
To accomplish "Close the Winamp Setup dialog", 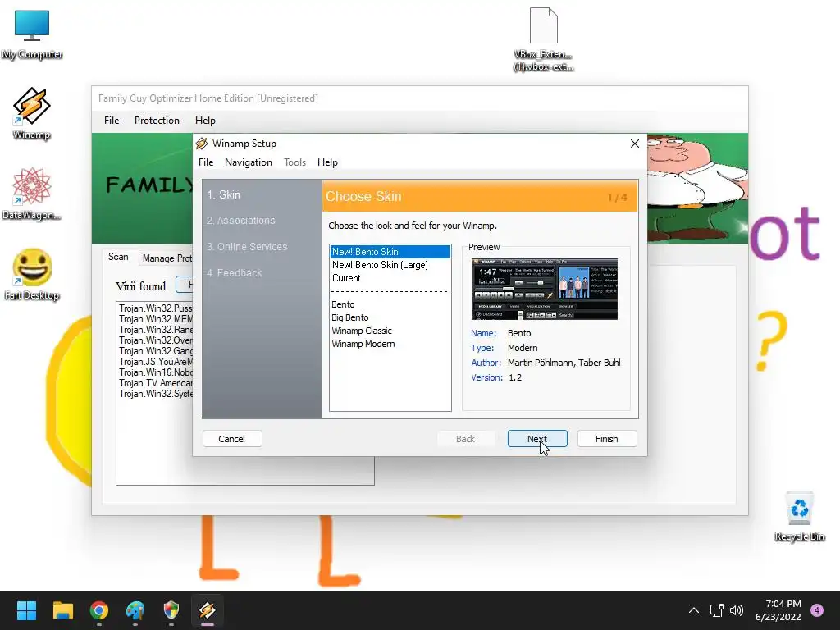I will point(635,144).
